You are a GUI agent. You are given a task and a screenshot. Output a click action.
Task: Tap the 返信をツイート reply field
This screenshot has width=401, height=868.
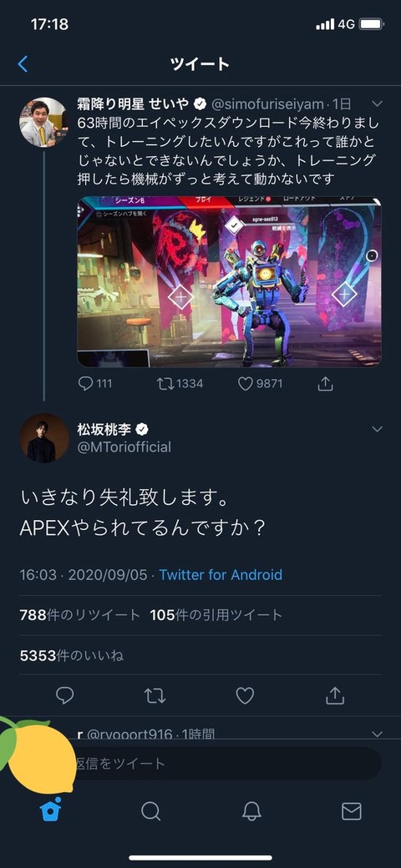221,764
